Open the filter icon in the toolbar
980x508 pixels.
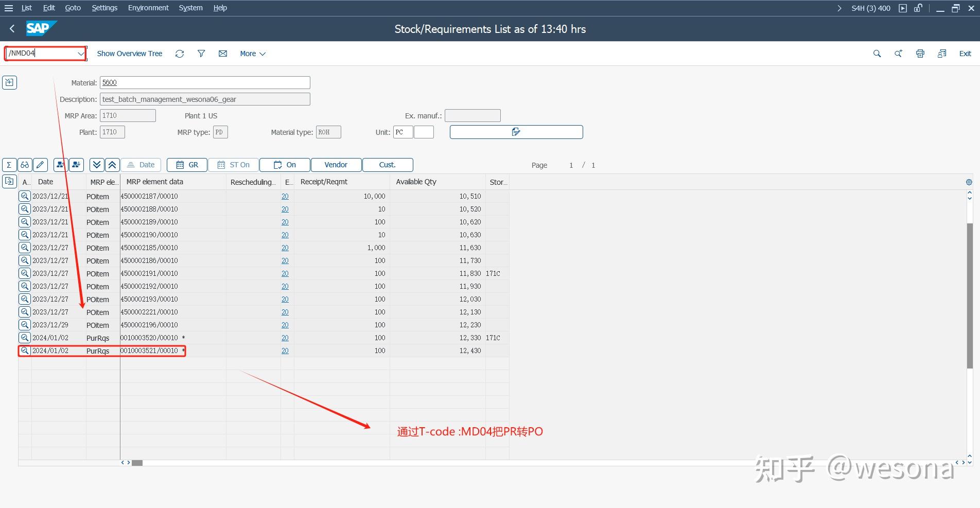pyautogui.click(x=201, y=53)
